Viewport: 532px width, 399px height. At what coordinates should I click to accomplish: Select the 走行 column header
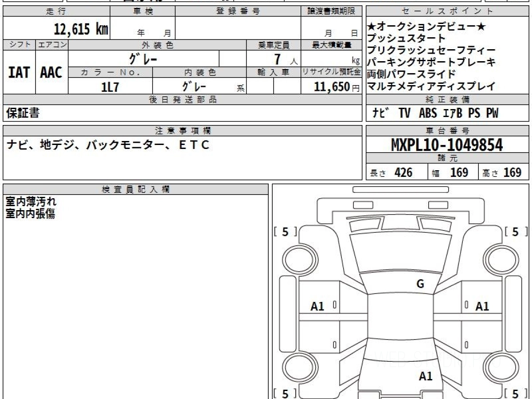pyautogui.click(x=56, y=12)
